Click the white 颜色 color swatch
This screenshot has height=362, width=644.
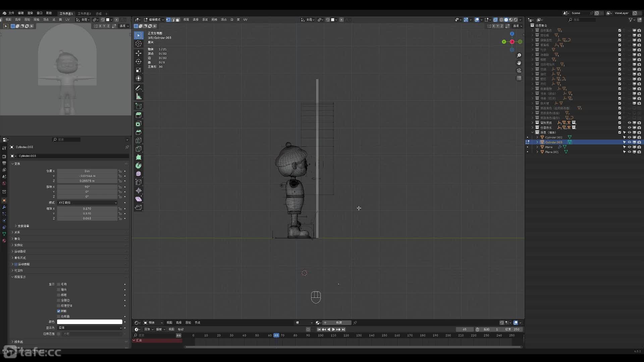tap(89, 322)
